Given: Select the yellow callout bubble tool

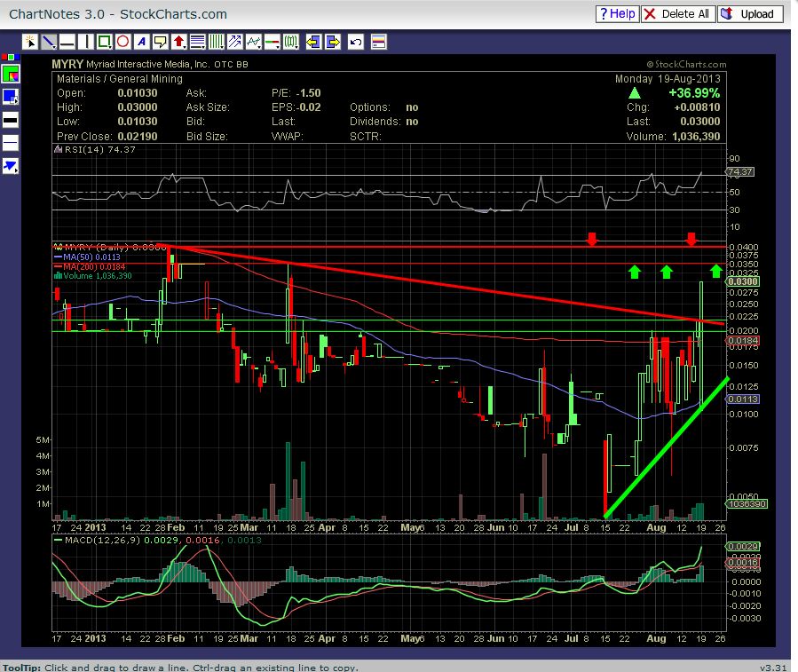Looking at the screenshot, I should click(161, 42).
